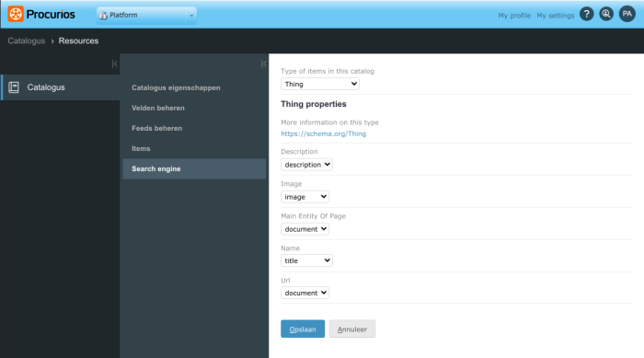
Task: Select Feeds beheren menu item
Action: point(157,128)
